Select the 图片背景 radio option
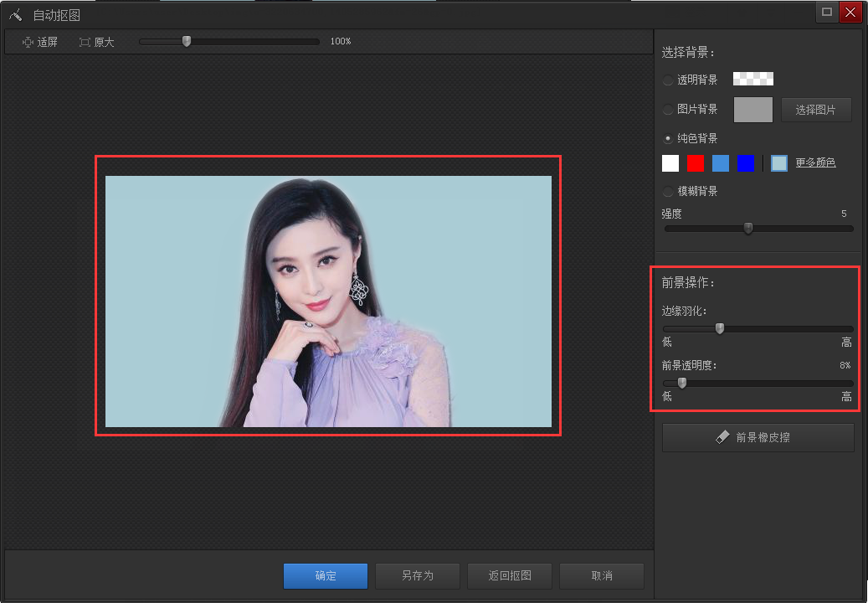868x603 pixels. [x=668, y=109]
